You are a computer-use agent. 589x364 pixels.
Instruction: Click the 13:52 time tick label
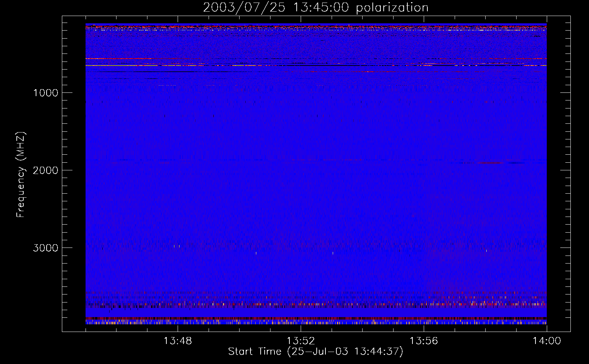point(301,341)
